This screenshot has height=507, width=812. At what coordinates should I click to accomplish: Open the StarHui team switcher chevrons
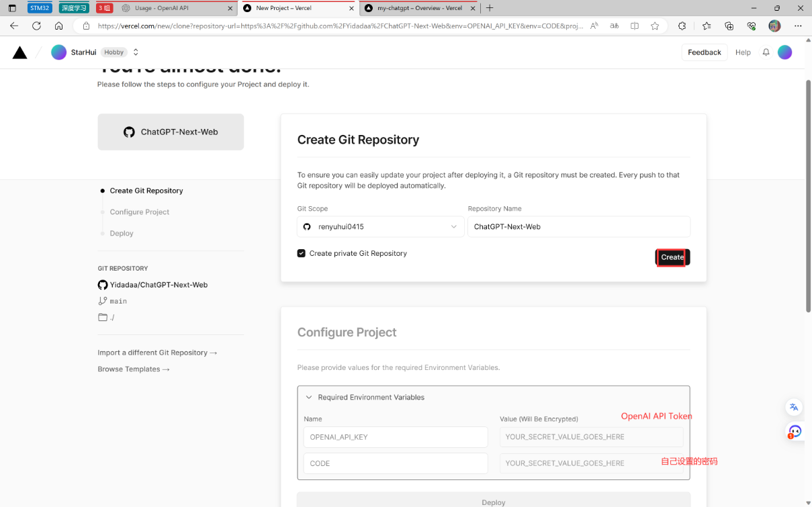[x=136, y=52]
